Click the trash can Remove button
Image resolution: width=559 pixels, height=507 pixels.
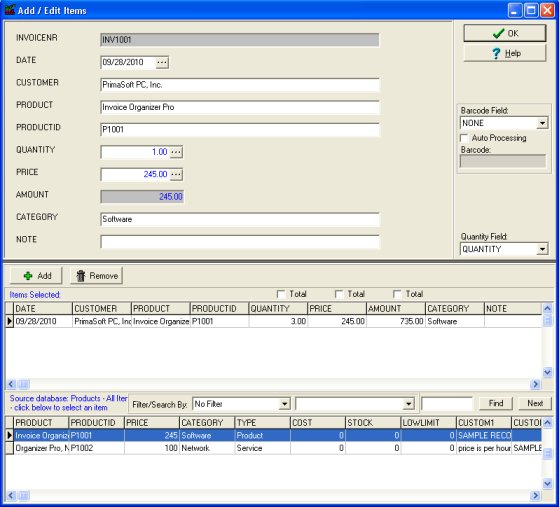96,276
